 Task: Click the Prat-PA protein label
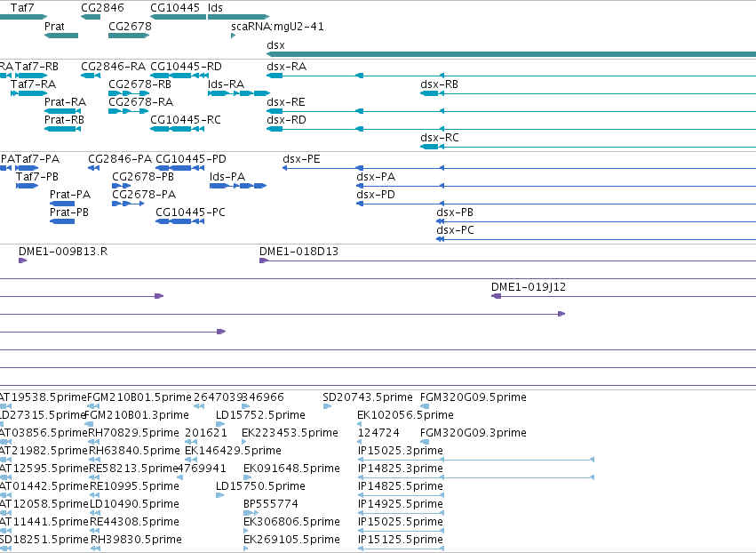pyautogui.click(x=70, y=195)
